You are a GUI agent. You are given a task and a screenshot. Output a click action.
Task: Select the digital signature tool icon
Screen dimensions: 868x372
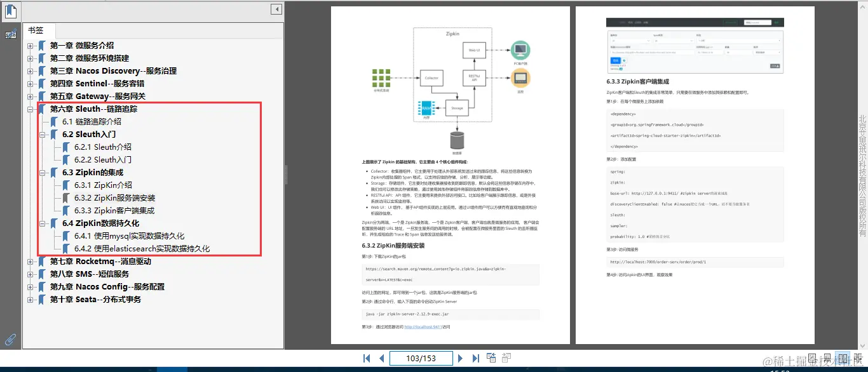coord(10,35)
